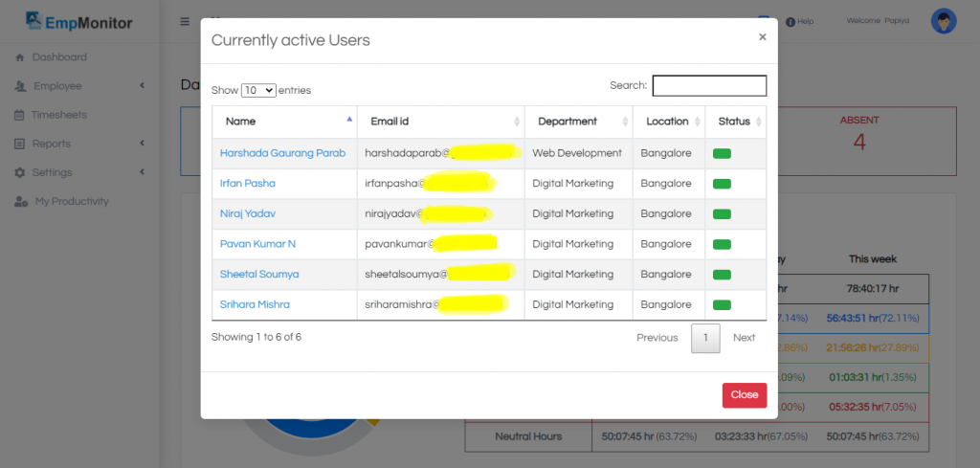Click Niraj Yadav's green status indicator
The width and height of the screenshot is (980, 468).
pos(722,214)
